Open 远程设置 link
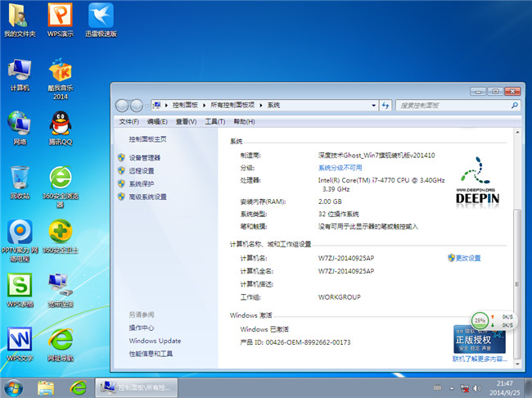Image resolution: width=532 pixels, height=398 pixels. pyautogui.click(x=142, y=171)
